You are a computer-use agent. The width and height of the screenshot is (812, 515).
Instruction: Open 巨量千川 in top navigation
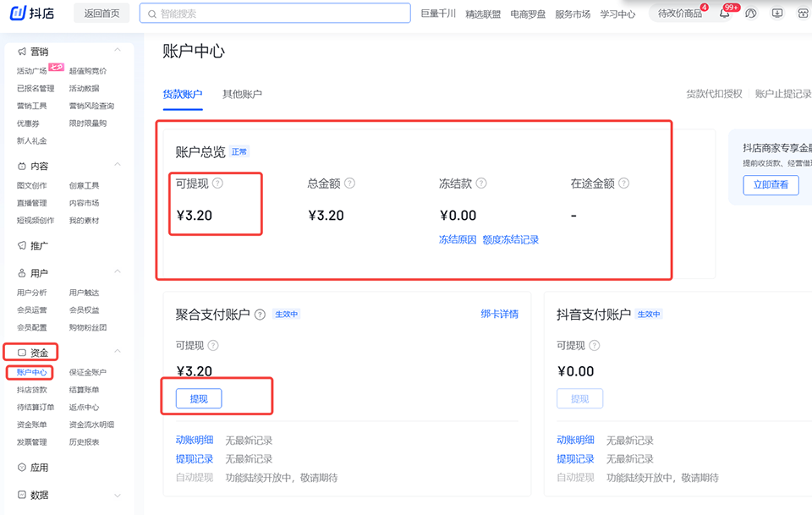(438, 14)
